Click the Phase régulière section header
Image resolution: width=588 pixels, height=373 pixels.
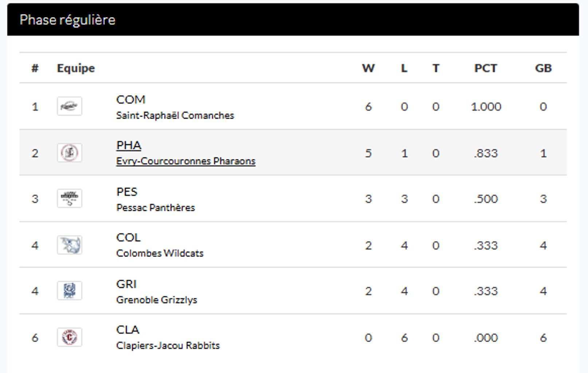tap(67, 20)
